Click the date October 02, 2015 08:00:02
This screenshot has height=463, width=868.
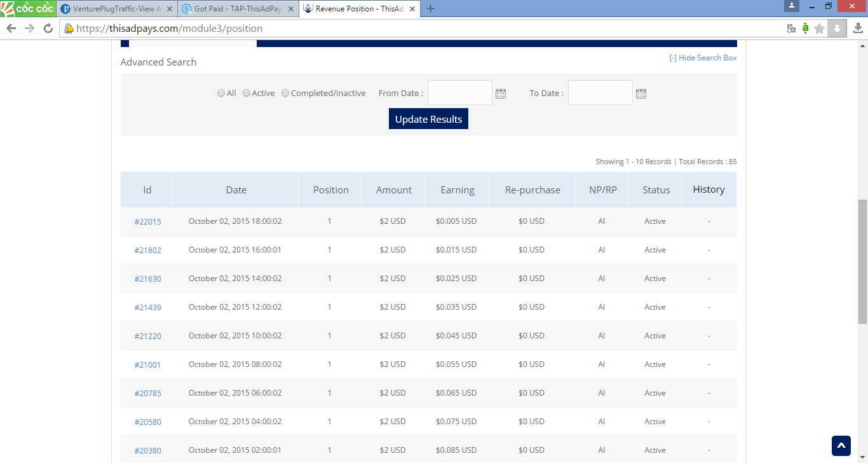tap(235, 364)
